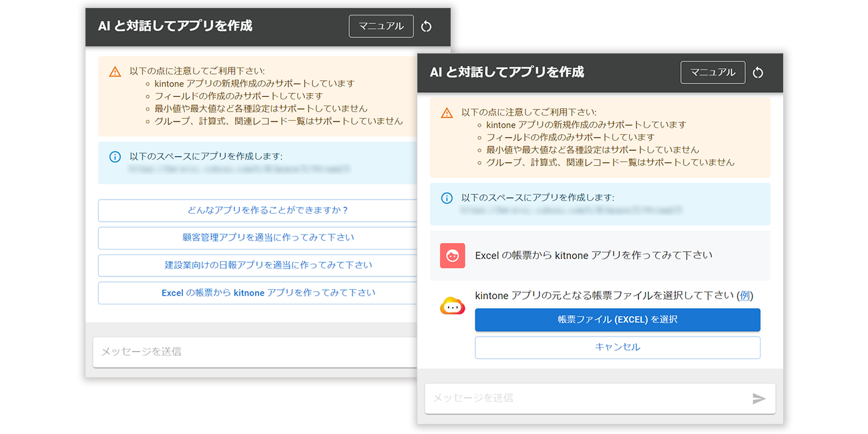Viewport: 868px width, 434px height.
Task: Click the user message Excel の帳票から kitnone アプリ
Action: coord(594,255)
